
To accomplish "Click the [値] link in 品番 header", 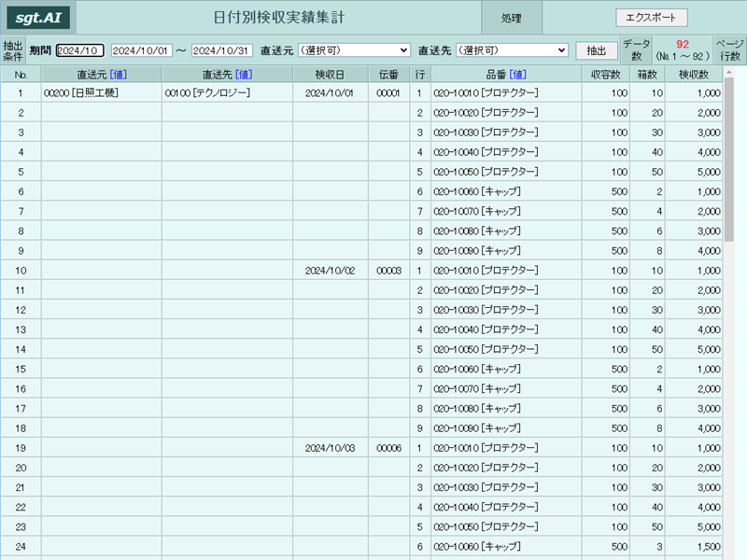I will 518,75.
